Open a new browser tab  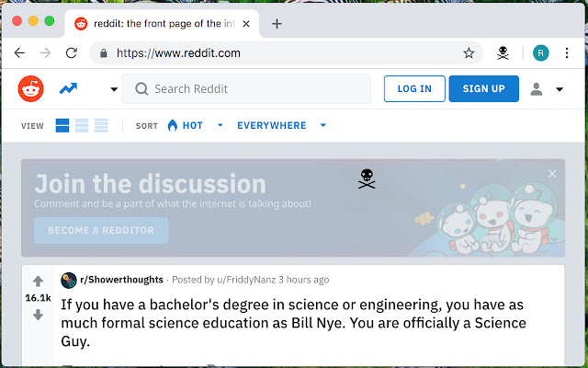click(277, 24)
